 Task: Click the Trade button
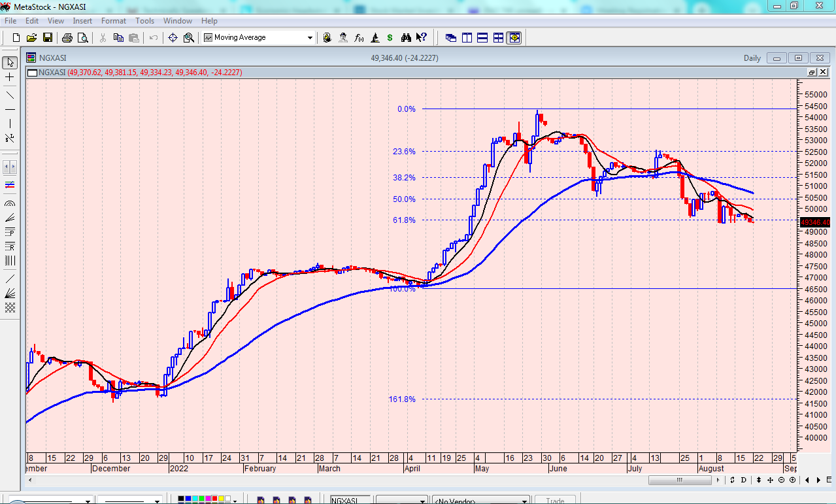(555, 501)
